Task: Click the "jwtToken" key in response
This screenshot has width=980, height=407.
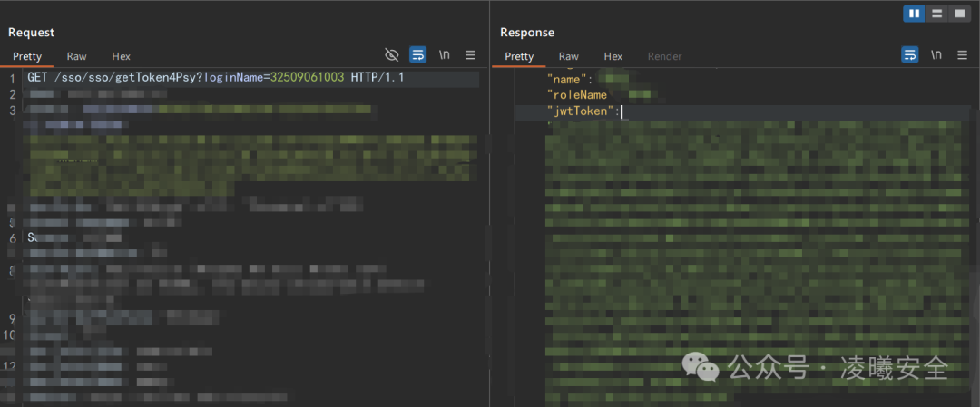Action: [x=581, y=111]
